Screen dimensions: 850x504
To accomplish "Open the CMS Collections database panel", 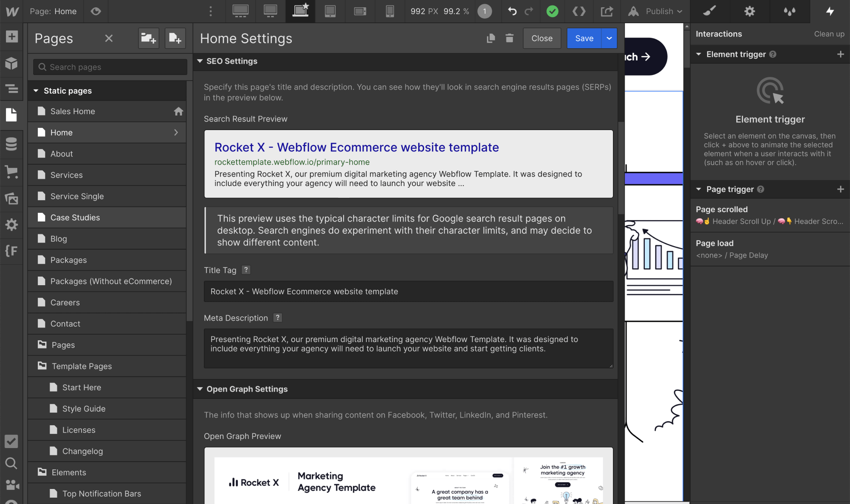I will pos(12,144).
